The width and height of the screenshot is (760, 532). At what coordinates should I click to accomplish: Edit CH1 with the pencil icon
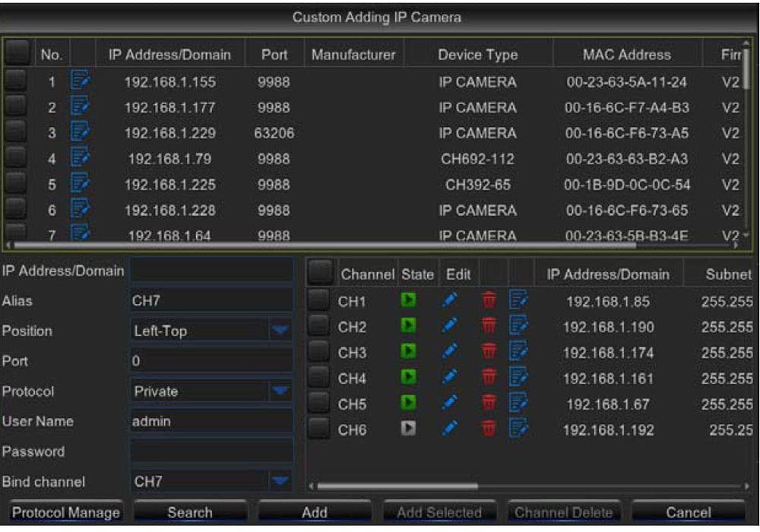tap(449, 300)
